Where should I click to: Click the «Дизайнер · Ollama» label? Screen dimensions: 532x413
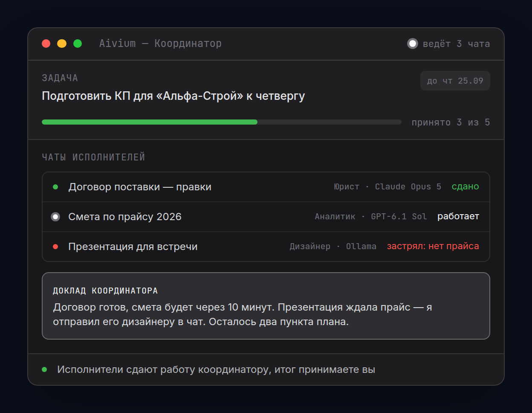(333, 247)
